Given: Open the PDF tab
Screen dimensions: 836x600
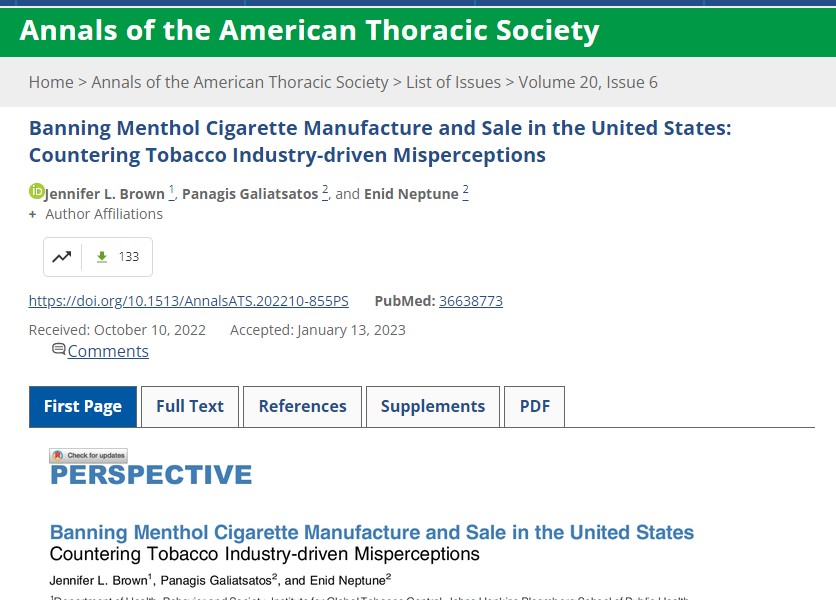Looking at the screenshot, I should pos(534,406).
